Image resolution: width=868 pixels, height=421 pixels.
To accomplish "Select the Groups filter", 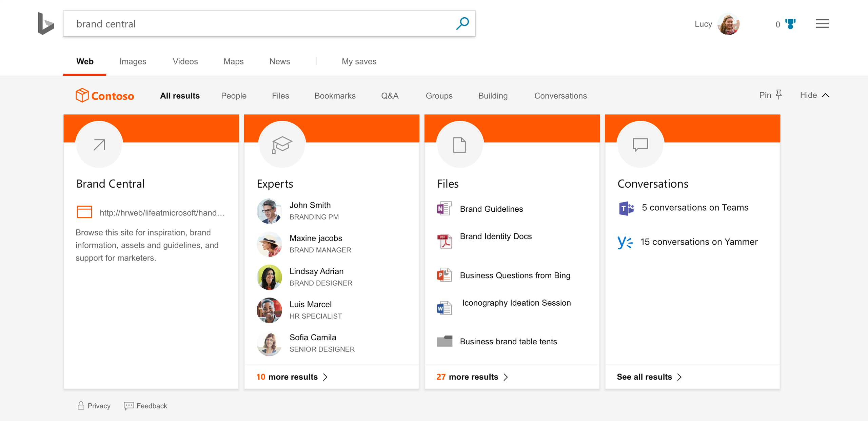I will click(x=439, y=96).
